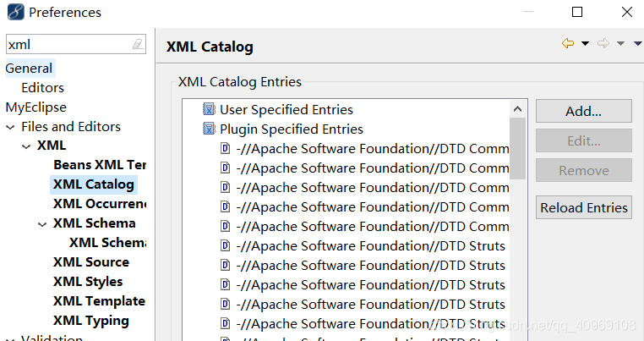This screenshot has height=341, width=644.
Task: Open XML Occurrences preference page
Action: click(x=100, y=204)
